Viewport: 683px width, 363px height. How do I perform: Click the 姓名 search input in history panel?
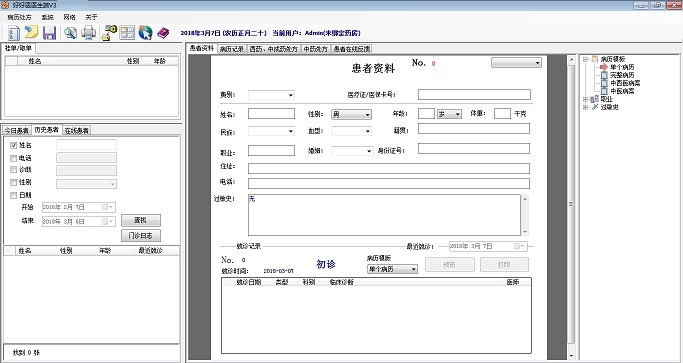pos(87,145)
